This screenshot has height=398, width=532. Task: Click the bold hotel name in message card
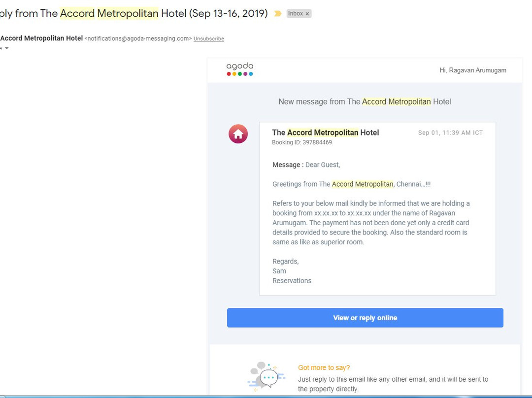pos(325,133)
